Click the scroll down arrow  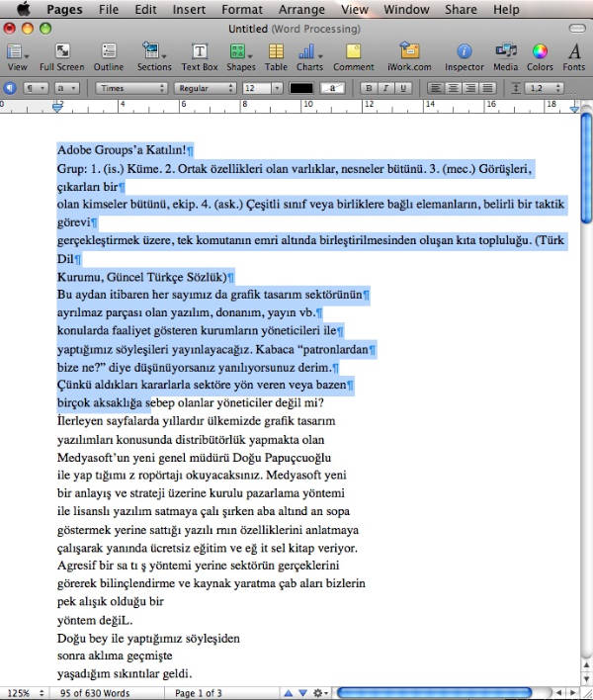coord(587,678)
